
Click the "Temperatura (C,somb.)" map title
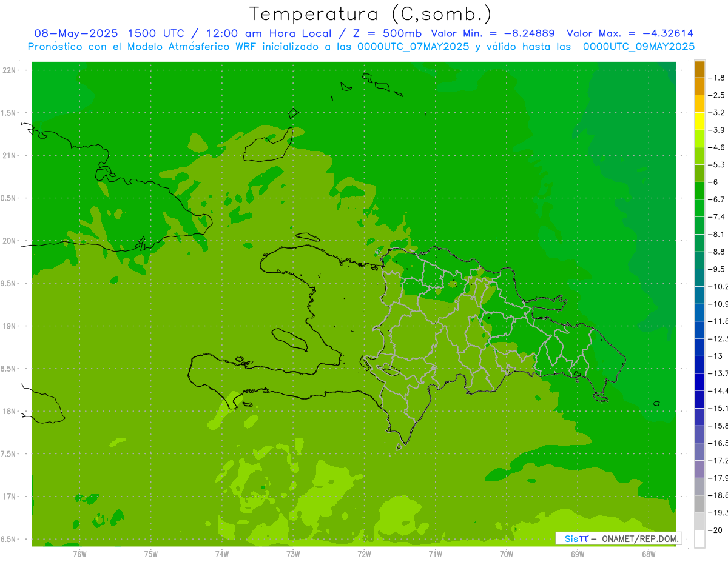371,14
